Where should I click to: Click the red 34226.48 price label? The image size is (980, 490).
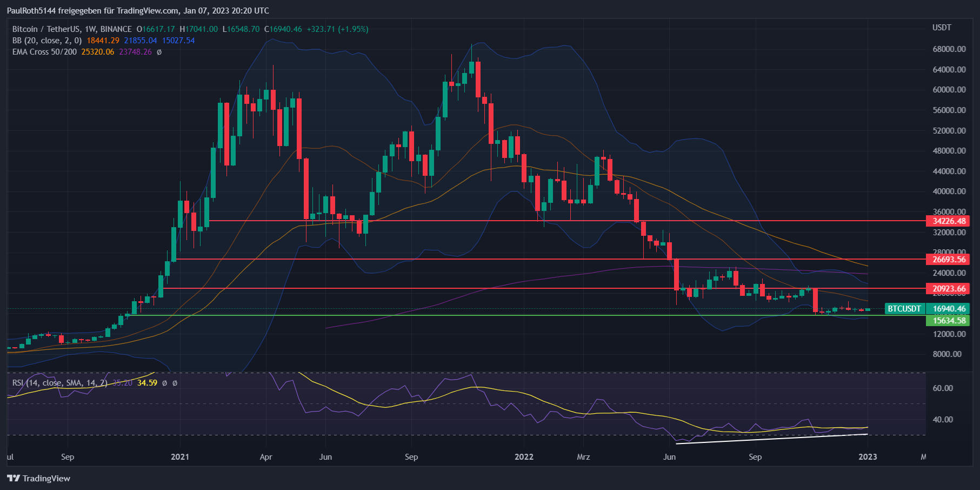click(948, 221)
